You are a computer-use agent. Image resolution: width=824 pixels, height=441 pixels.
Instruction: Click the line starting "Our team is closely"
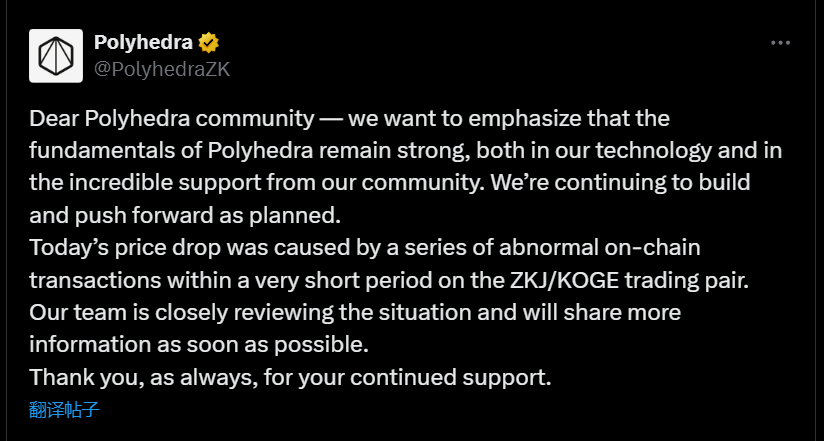(x=355, y=313)
